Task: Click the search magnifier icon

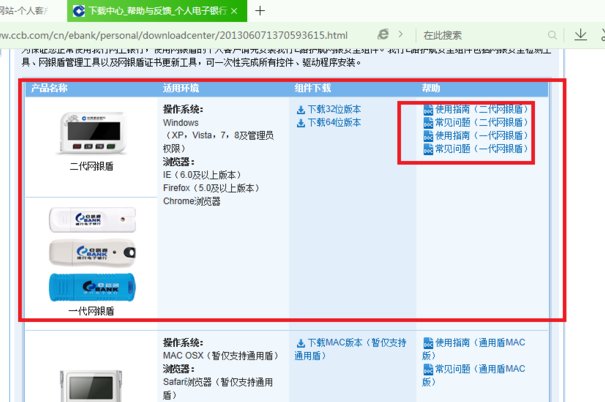Action: click(552, 35)
